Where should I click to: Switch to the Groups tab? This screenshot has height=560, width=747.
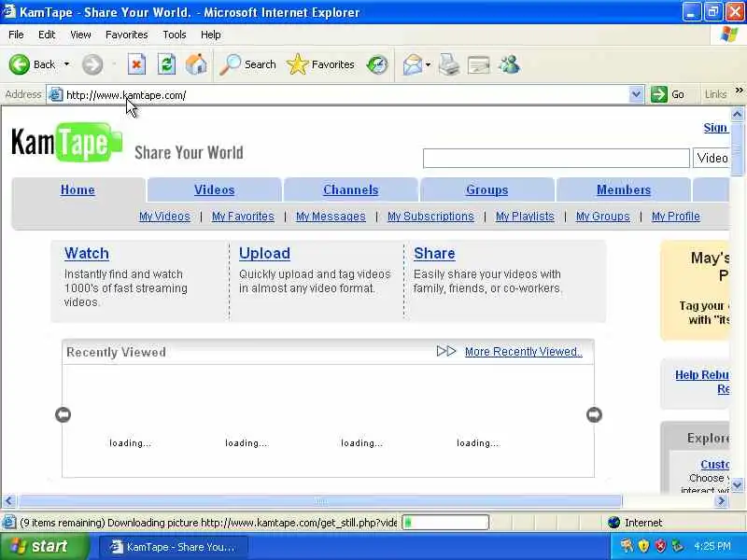pos(486,190)
